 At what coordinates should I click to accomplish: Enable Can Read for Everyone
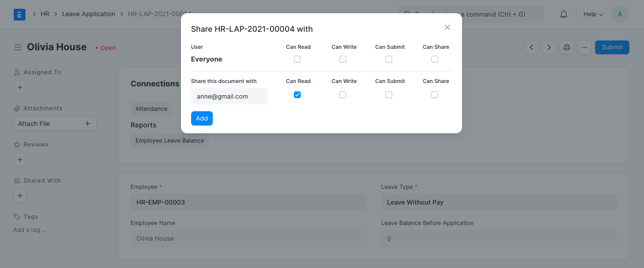(x=297, y=59)
